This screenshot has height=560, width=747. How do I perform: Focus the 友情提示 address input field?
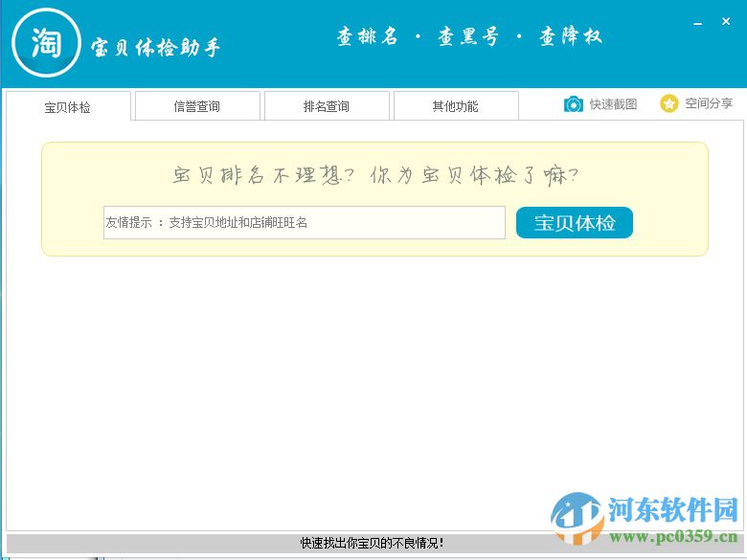pos(305,222)
